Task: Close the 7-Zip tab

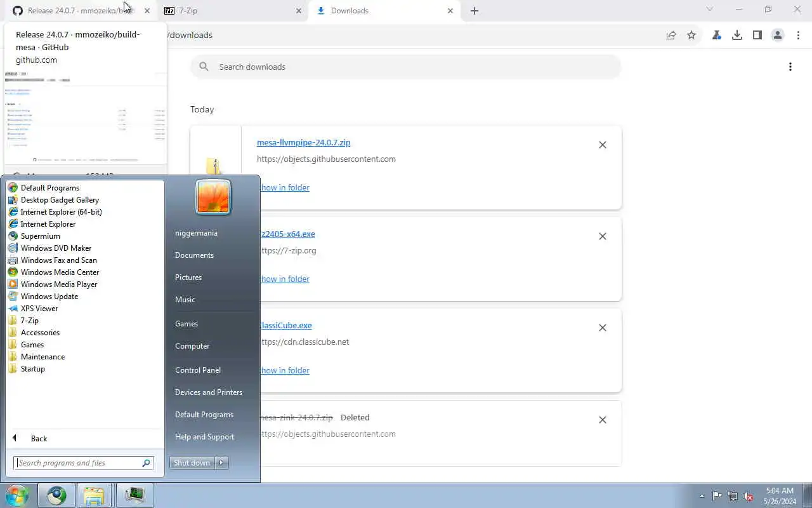Action: pos(299,11)
